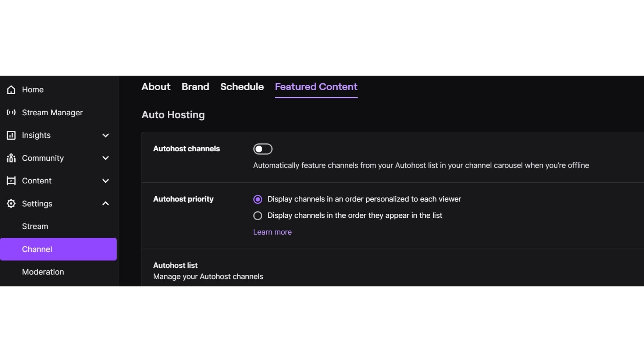Go to the Schedule tab

click(x=242, y=87)
